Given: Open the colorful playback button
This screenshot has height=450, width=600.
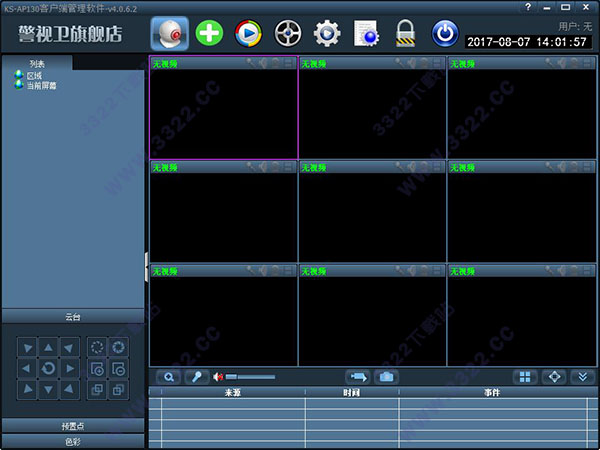Looking at the screenshot, I should 248,34.
